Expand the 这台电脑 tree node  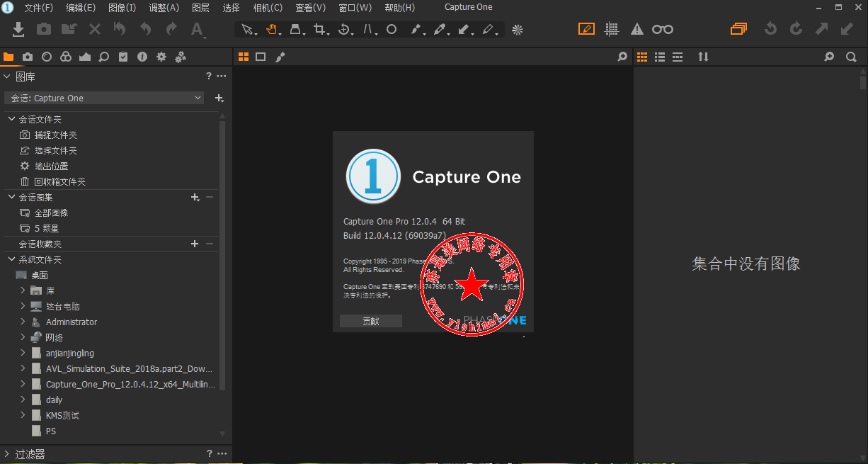(23, 306)
